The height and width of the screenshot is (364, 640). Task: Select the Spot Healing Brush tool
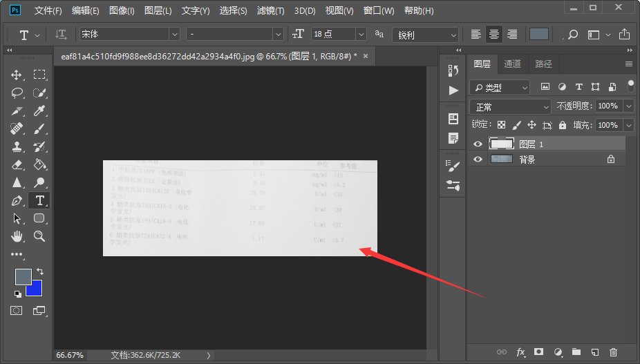[x=17, y=128]
